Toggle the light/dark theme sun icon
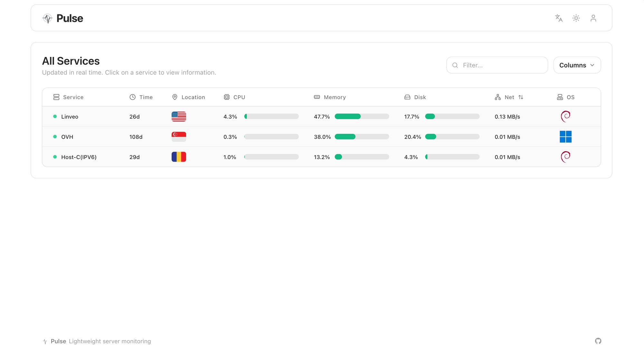This screenshot has width=644, height=353. click(x=576, y=18)
